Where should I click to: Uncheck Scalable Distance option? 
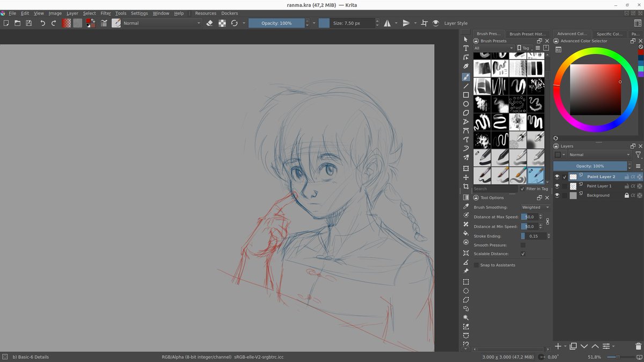pyautogui.click(x=523, y=254)
